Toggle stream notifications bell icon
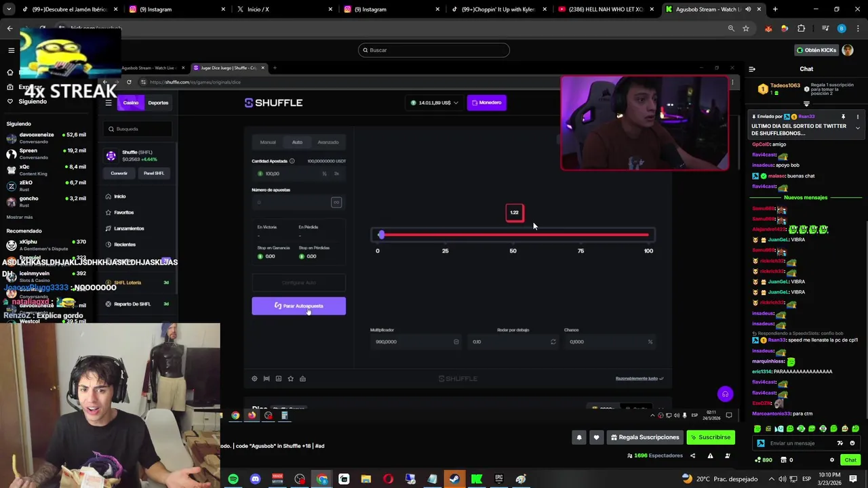 (x=579, y=438)
